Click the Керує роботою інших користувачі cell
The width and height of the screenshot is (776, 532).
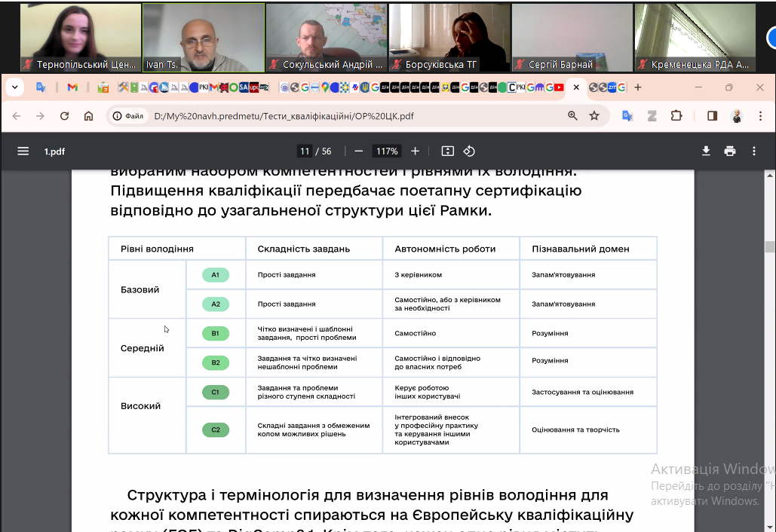451,392
